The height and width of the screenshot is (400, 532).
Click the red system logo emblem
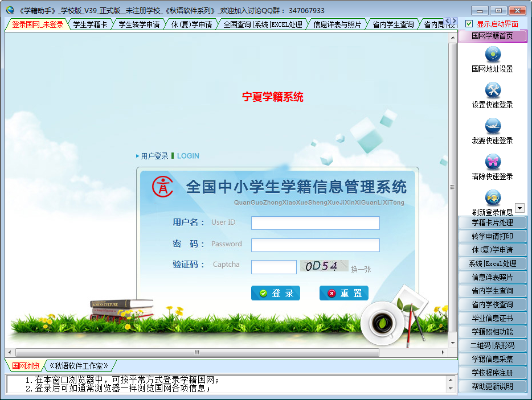(162, 187)
